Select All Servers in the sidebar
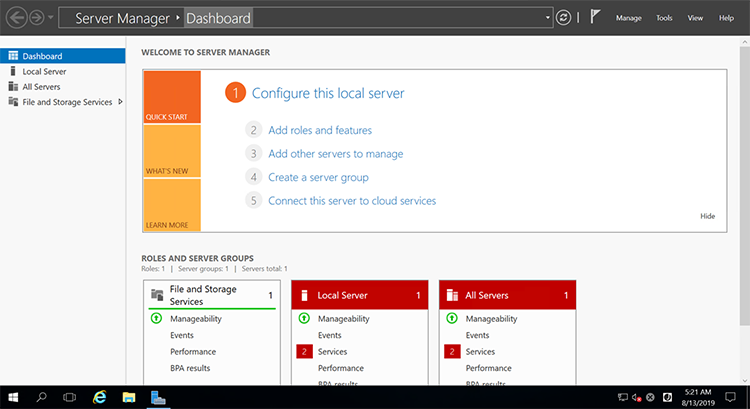This screenshot has height=409, width=750. [41, 87]
